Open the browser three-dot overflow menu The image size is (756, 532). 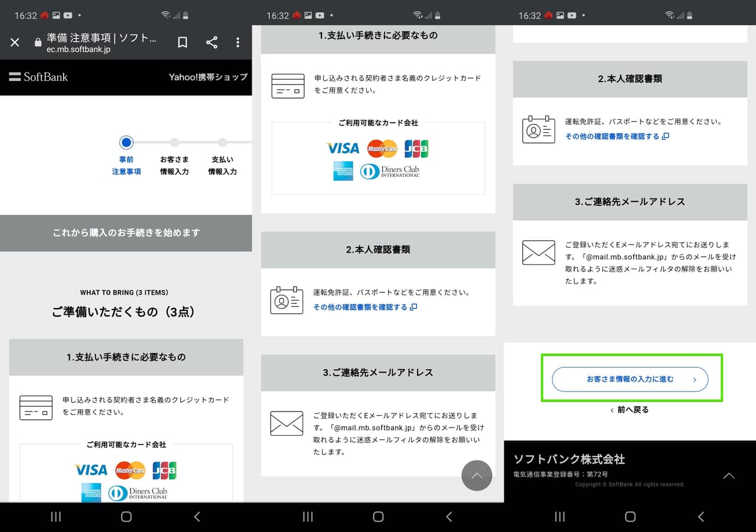pyautogui.click(x=237, y=42)
